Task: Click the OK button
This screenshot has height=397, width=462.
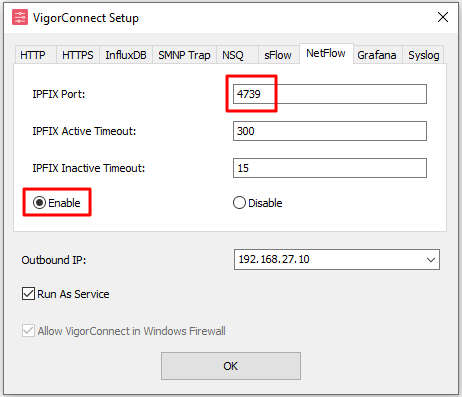Action: pos(231,366)
